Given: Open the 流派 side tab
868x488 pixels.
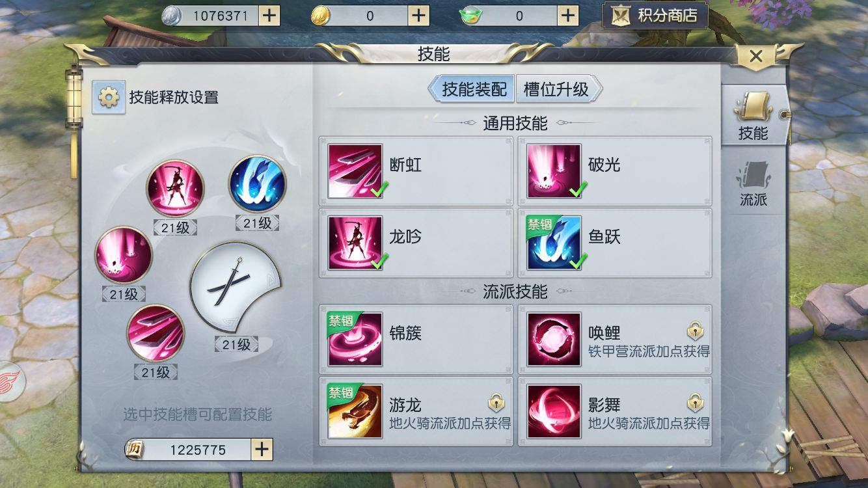Looking at the screenshot, I should coord(753,183).
